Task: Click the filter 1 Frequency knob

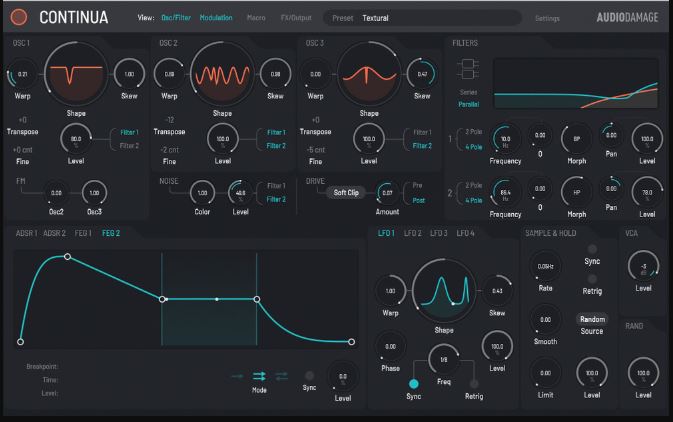Action: [505, 139]
